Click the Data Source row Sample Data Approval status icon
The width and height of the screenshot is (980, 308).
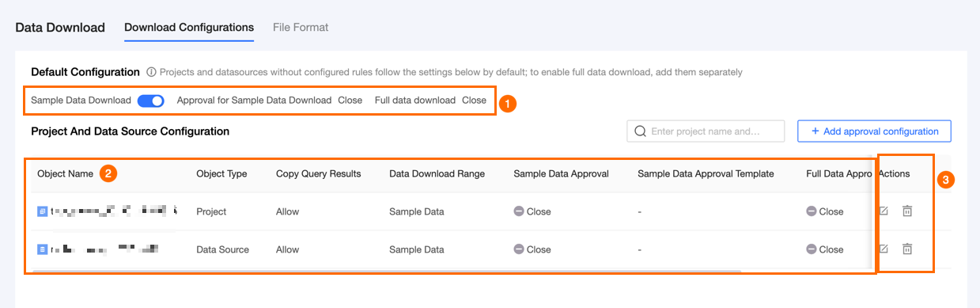coord(519,249)
